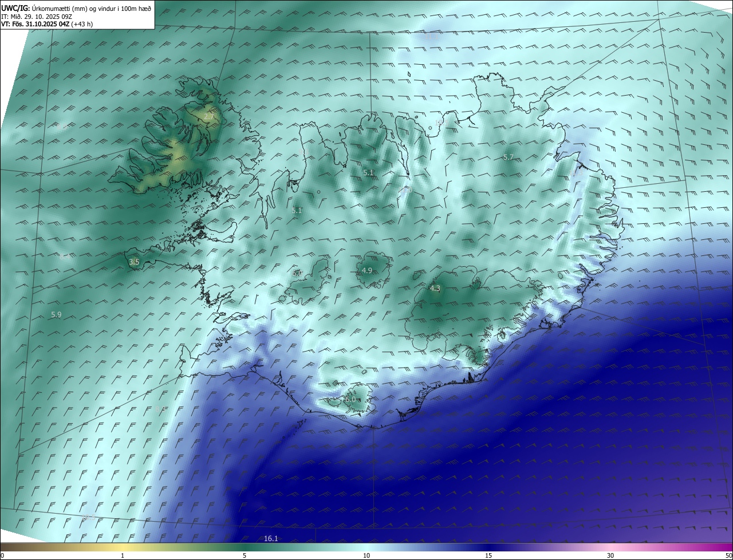Click the 10 tick on the color scale
The image size is (733, 560).
366,555
